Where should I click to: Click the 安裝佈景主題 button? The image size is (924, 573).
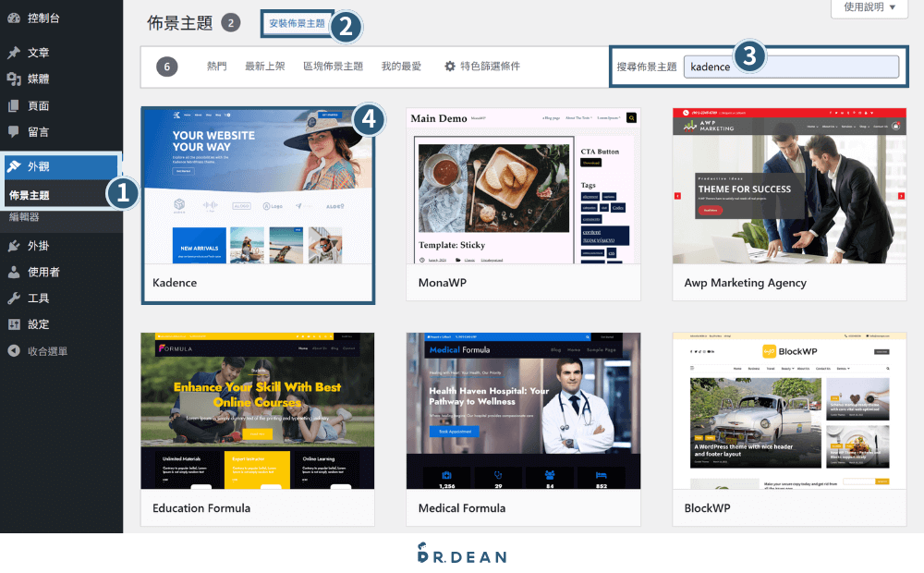tap(297, 24)
